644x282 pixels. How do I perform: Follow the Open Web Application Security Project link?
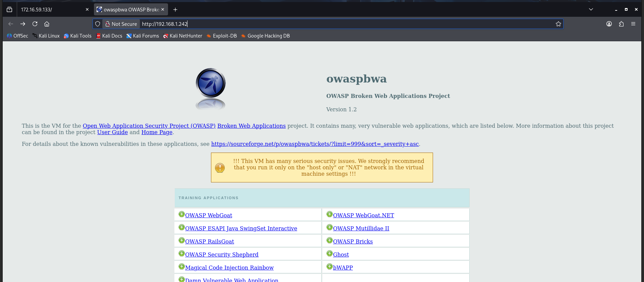(149, 126)
